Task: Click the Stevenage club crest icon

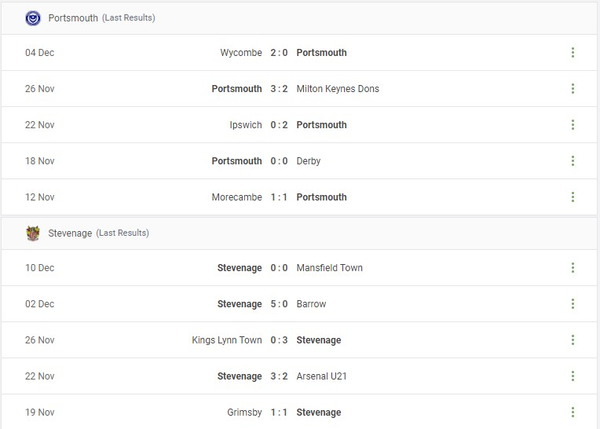Action: click(33, 233)
